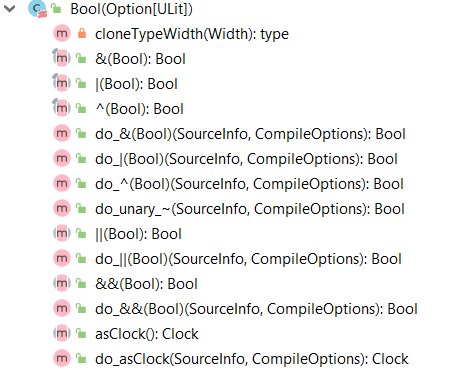Select the Bool(Option[ULit]) class entry
450x371 pixels.
tap(131, 9)
